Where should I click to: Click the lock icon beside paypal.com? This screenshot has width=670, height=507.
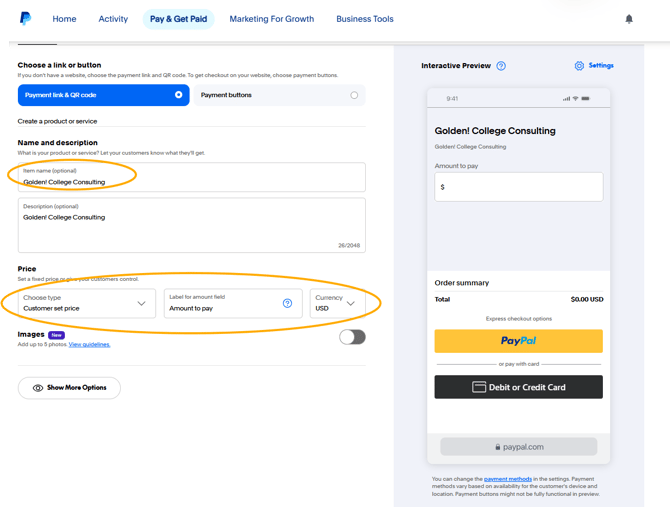(x=495, y=447)
